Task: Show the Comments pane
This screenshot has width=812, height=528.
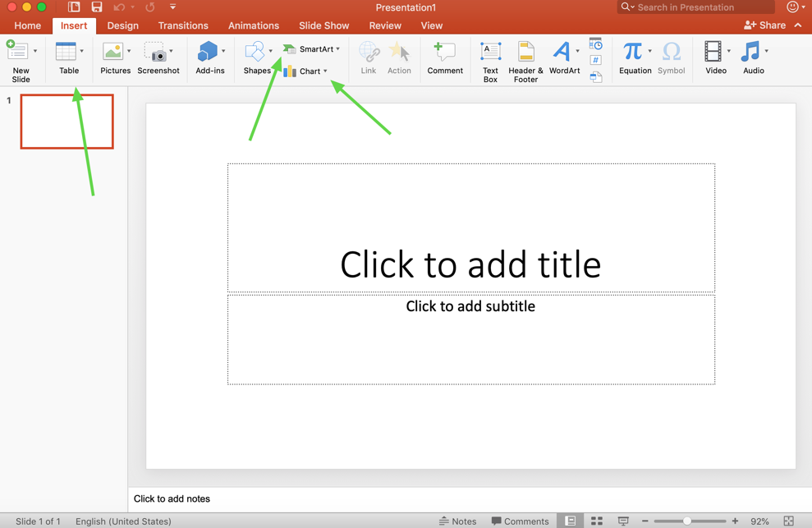Action: [521, 521]
